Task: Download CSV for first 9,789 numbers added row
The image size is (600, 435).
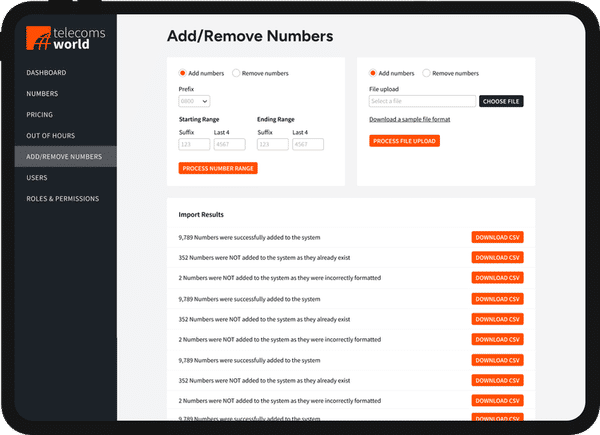Action: [x=497, y=237]
